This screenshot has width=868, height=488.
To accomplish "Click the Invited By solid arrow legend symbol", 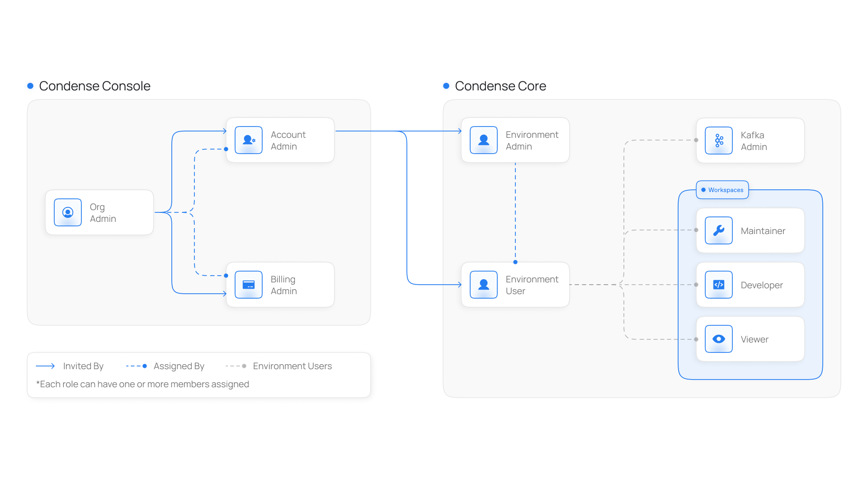I will 45,366.
